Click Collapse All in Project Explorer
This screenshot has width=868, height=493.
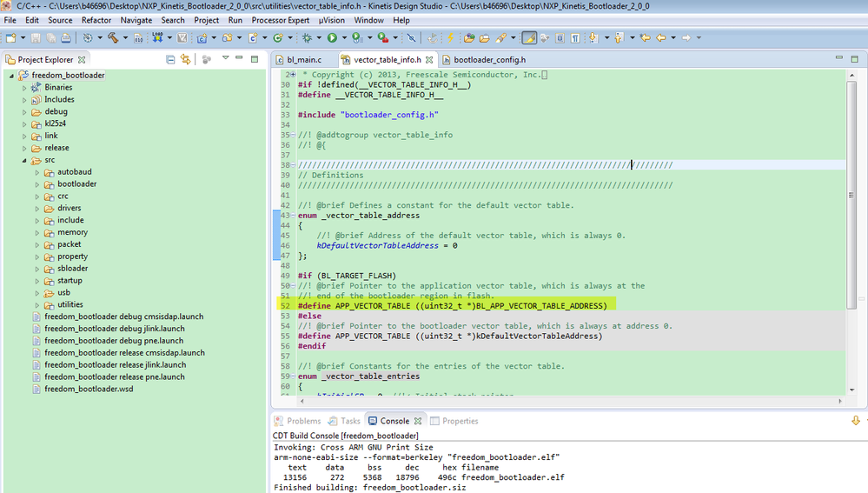170,59
